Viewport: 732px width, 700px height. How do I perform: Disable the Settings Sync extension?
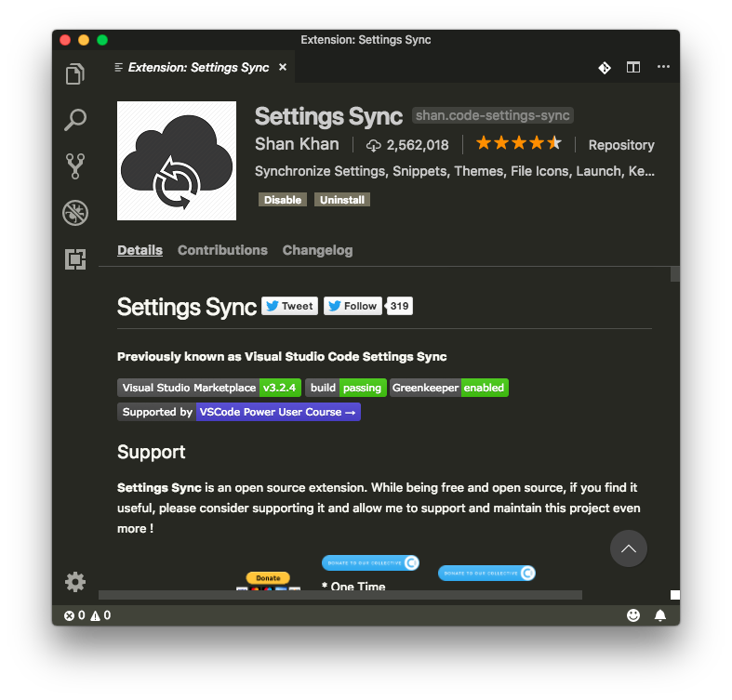coord(283,200)
